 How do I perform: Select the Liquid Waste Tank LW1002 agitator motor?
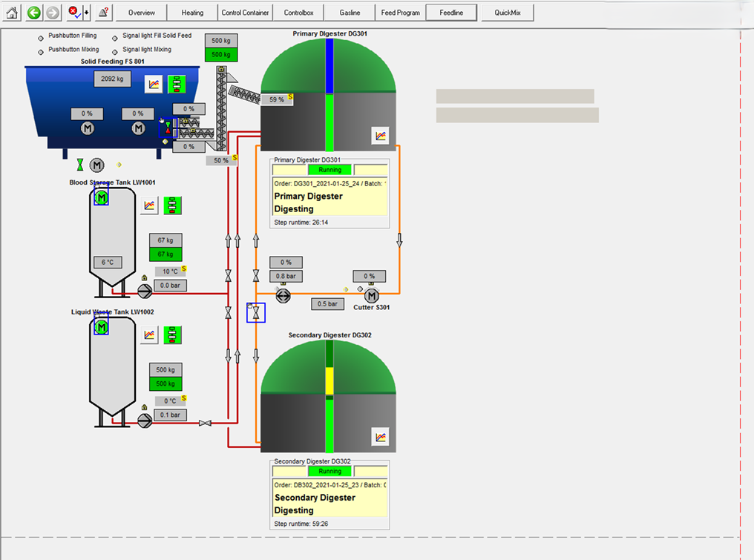click(x=102, y=326)
